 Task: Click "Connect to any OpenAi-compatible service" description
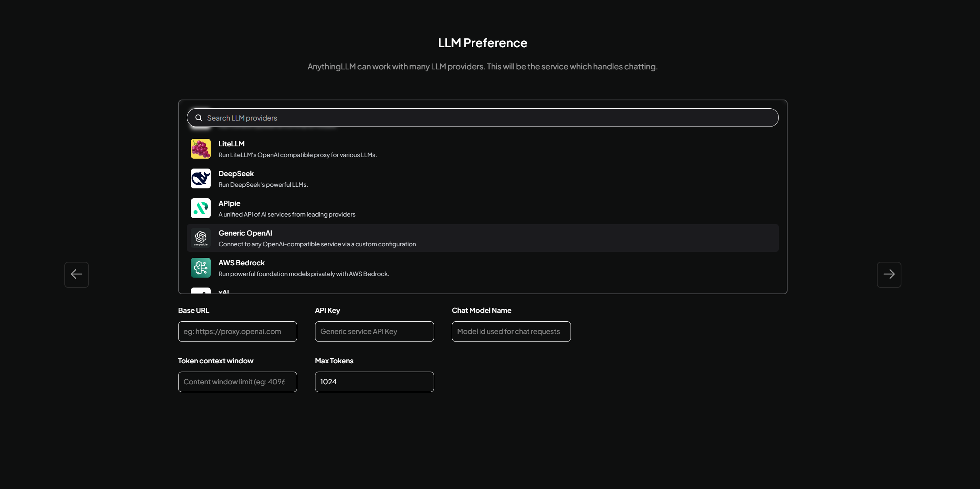pyautogui.click(x=317, y=244)
